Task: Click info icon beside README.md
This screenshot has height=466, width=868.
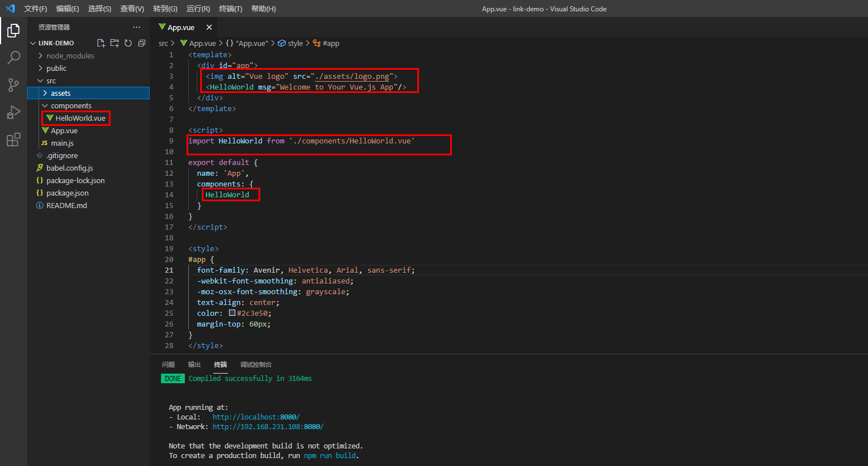Action: (x=40, y=205)
